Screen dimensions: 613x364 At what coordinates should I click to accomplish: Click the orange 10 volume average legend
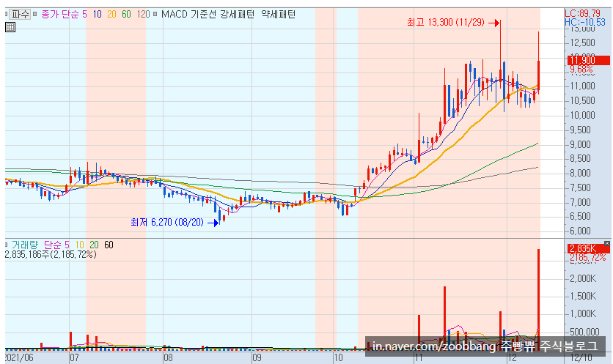[80, 245]
